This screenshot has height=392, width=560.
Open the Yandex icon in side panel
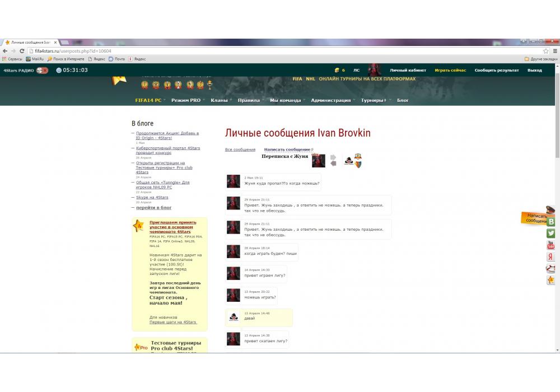click(551, 257)
